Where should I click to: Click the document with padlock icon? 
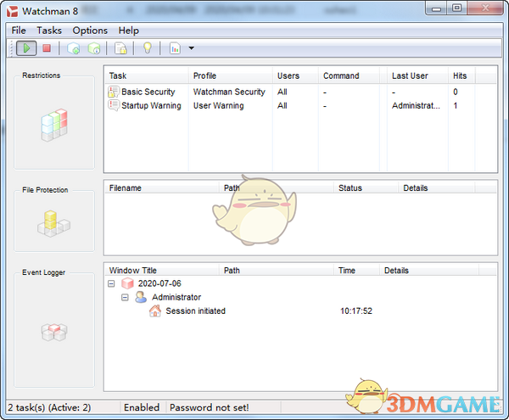[x=120, y=48]
